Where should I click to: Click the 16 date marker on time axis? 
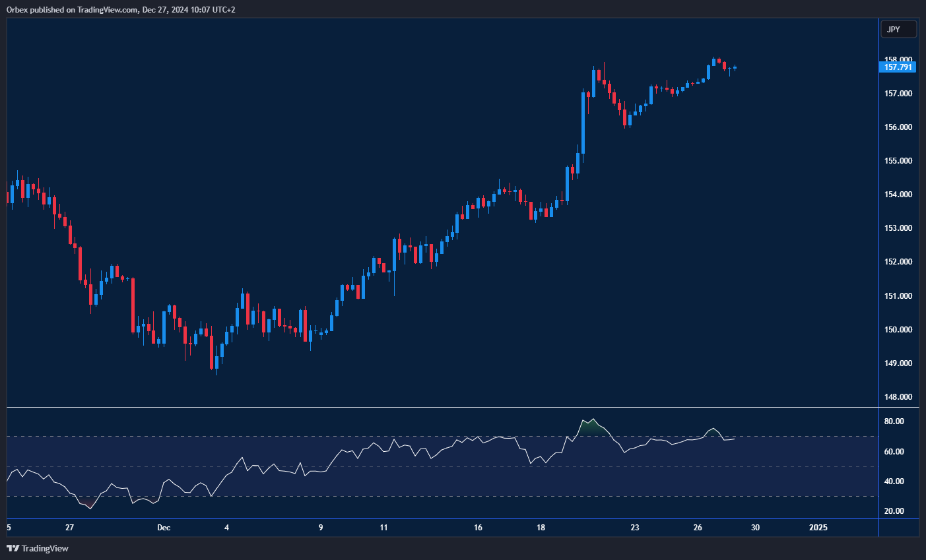coord(478,528)
